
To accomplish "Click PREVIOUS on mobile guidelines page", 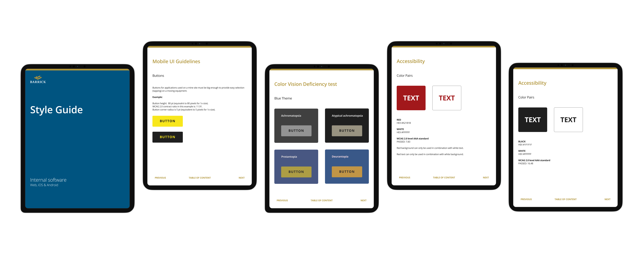I will click(160, 178).
